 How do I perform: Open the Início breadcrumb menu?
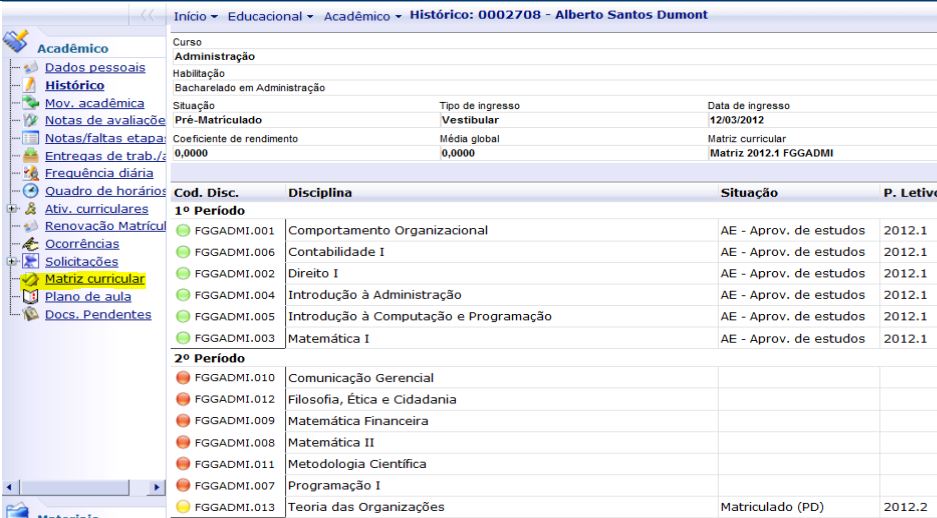(x=197, y=17)
